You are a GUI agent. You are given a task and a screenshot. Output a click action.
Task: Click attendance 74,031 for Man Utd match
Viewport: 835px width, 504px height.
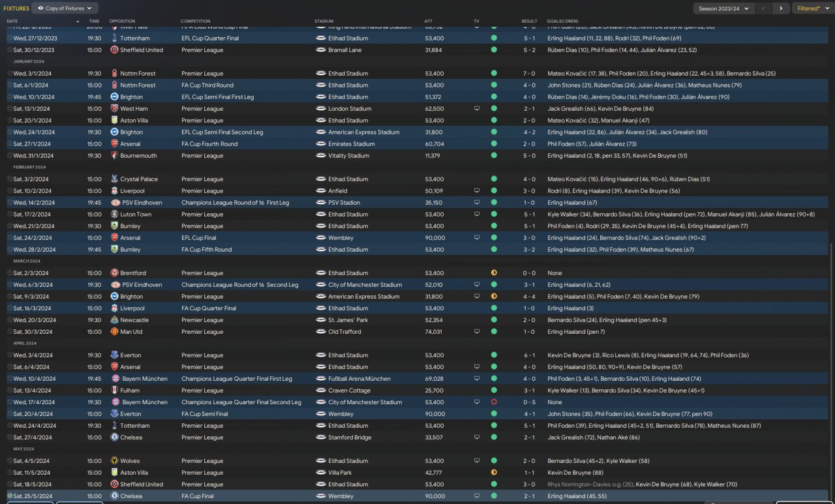pos(434,332)
